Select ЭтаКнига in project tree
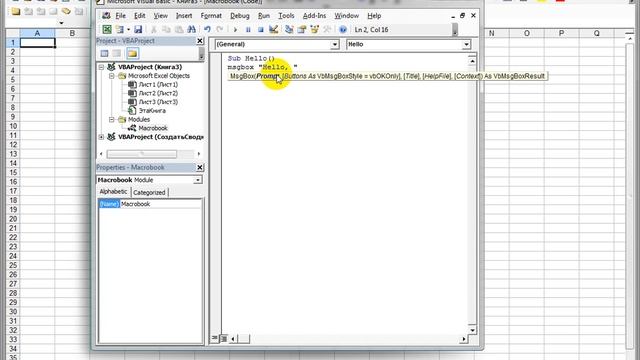This screenshot has height=360, width=640. point(152,111)
